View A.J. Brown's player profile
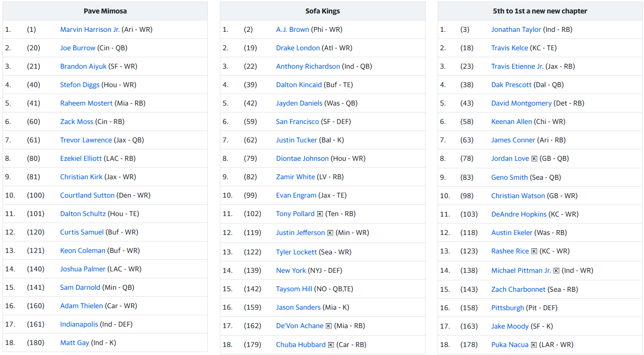The image size is (644, 355). tap(292, 29)
